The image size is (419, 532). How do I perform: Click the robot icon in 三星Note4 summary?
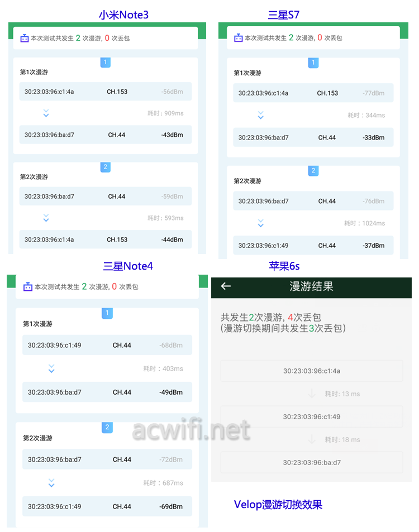(x=27, y=287)
